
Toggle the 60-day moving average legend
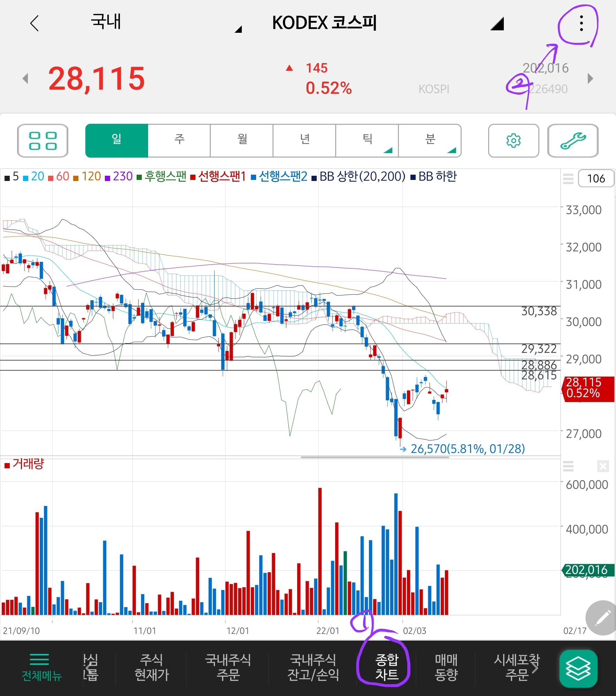pyautogui.click(x=59, y=176)
